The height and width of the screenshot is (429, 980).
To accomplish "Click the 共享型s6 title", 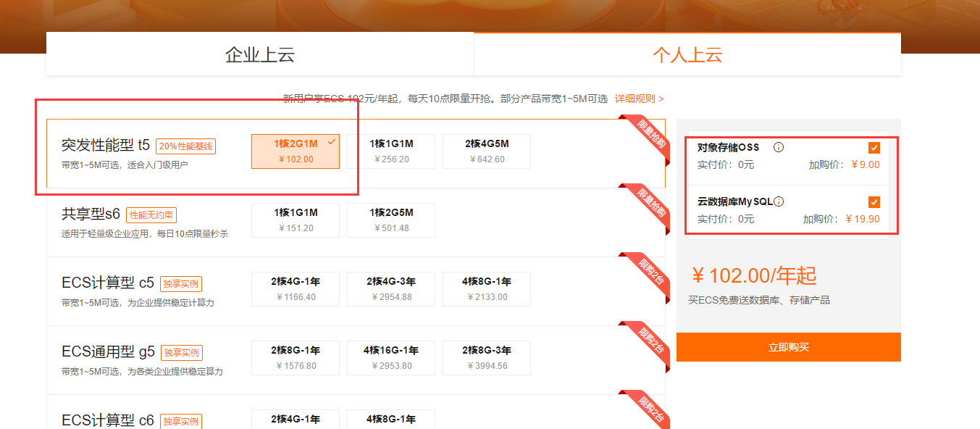I will [x=91, y=214].
